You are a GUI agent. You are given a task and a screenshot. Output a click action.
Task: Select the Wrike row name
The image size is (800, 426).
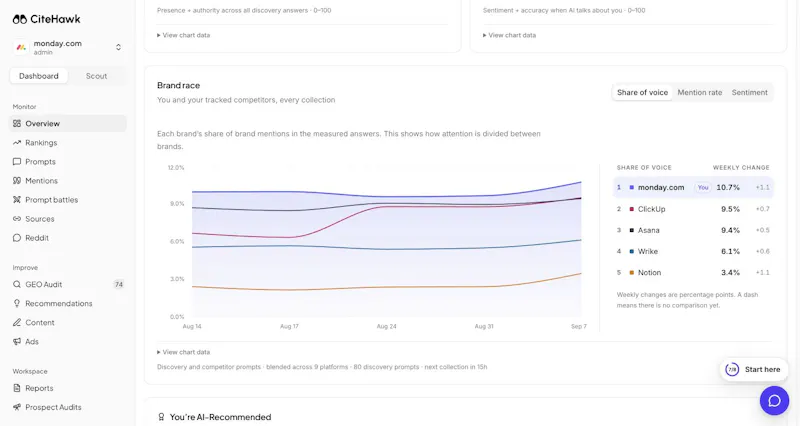coord(647,252)
